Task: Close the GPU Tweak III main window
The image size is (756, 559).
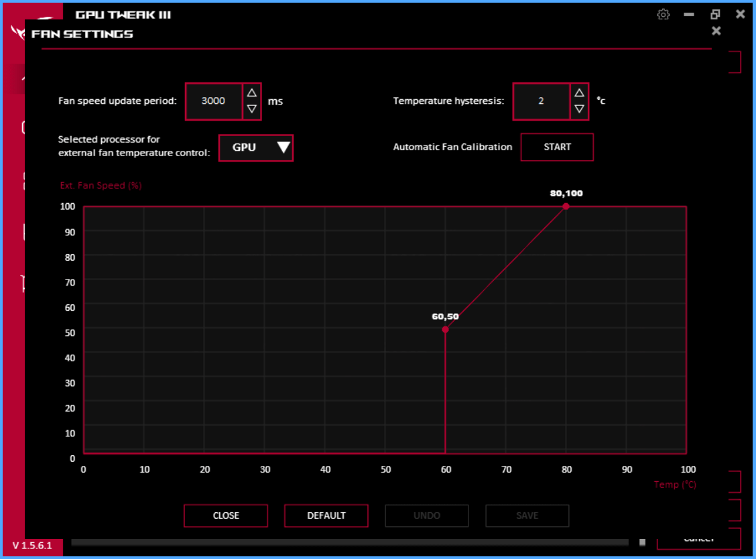Action: click(x=740, y=14)
